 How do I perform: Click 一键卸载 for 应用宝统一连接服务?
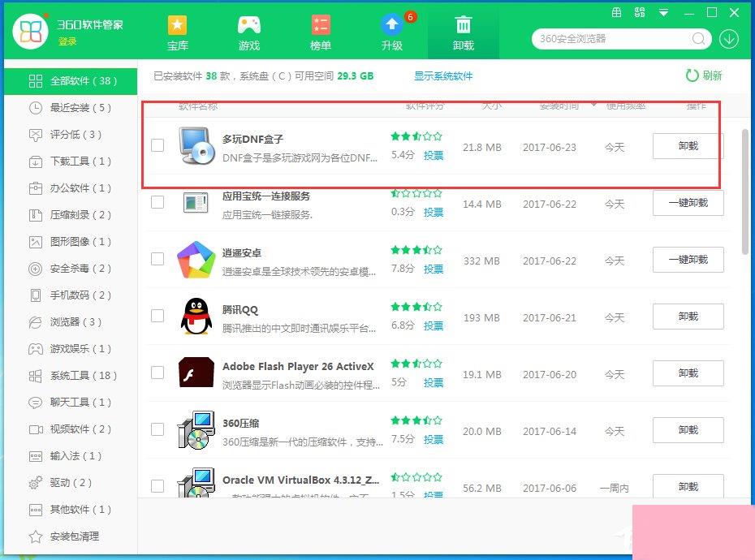tap(688, 203)
